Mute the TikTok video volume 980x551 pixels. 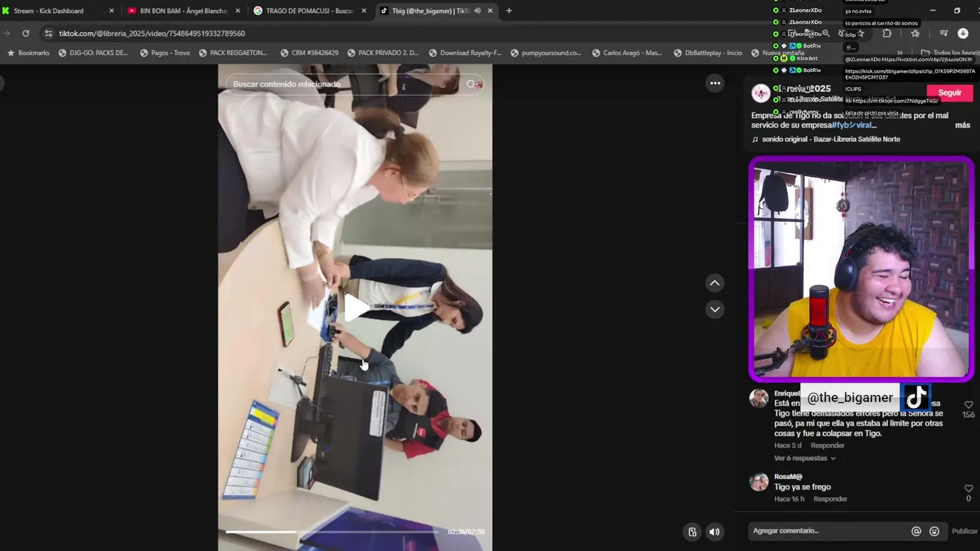pyautogui.click(x=714, y=532)
